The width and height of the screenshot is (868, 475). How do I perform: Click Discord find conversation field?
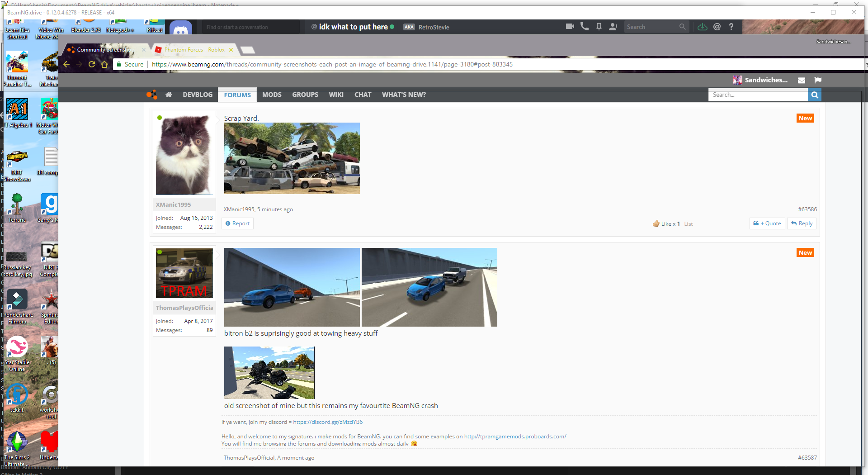pos(250,27)
